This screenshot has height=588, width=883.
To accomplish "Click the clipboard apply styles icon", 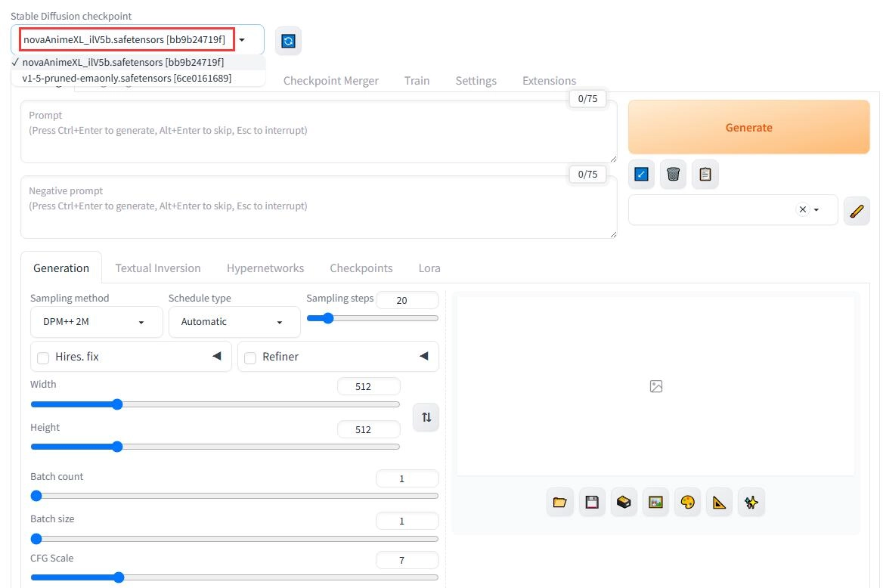I will pos(705,175).
